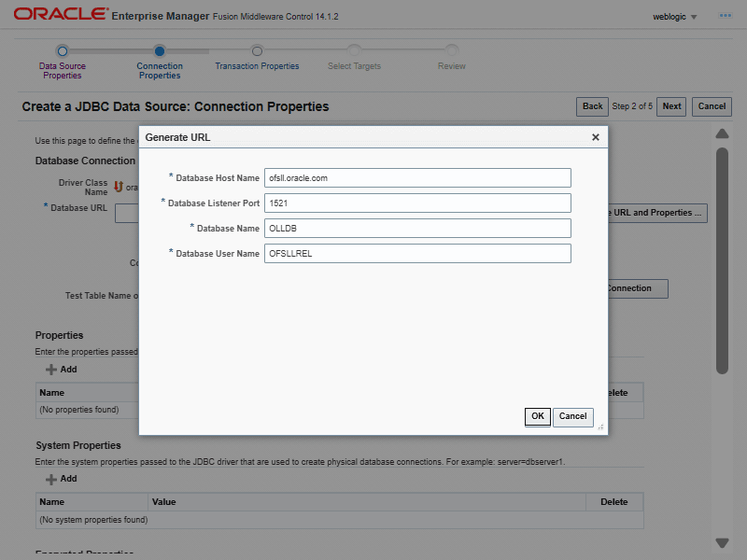Click into the Database Listener Port field
Screen dimensions: 747x560
coord(417,203)
